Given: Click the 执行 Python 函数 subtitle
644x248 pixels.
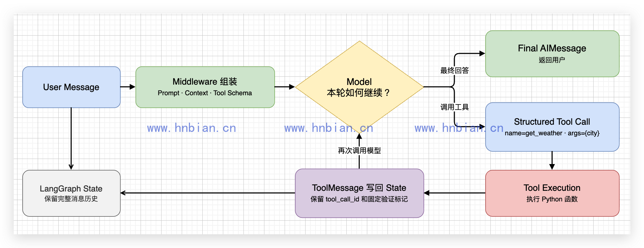Looking at the screenshot, I should 552,199.
